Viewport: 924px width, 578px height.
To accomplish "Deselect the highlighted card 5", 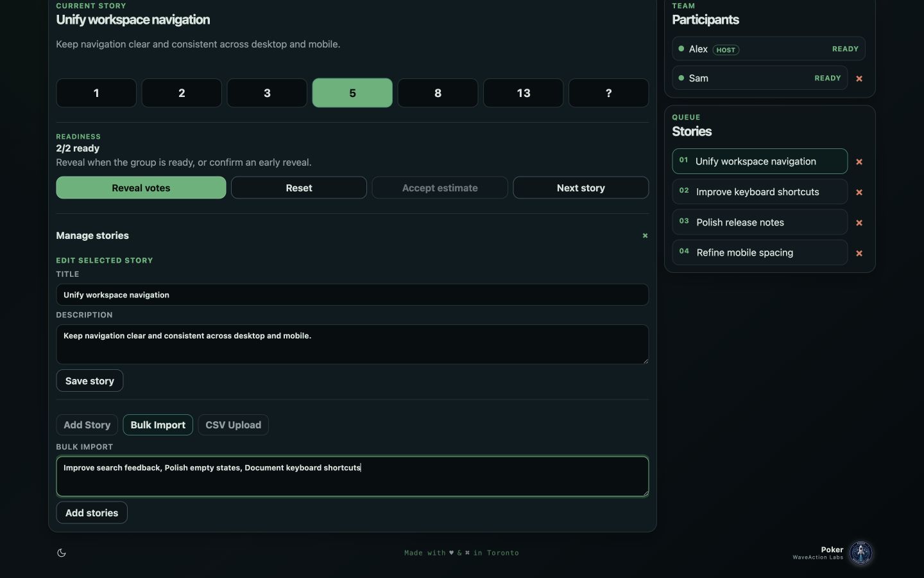I will 352,93.
